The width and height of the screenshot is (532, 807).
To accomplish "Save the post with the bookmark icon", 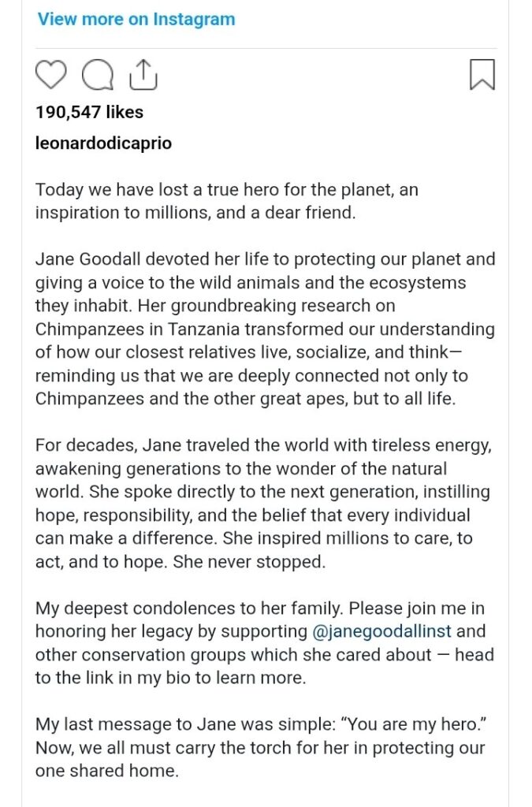I will [x=482, y=75].
